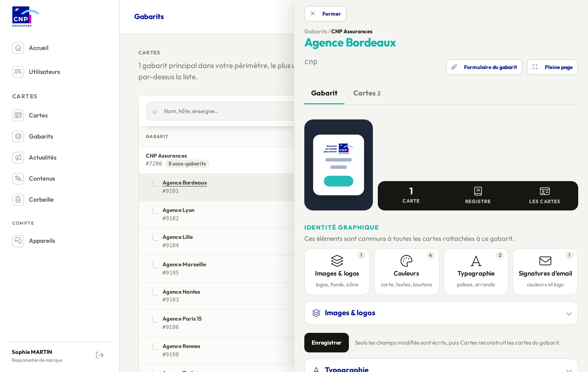
Task: Open the Utilisateurs people icon
Action: coord(18,72)
